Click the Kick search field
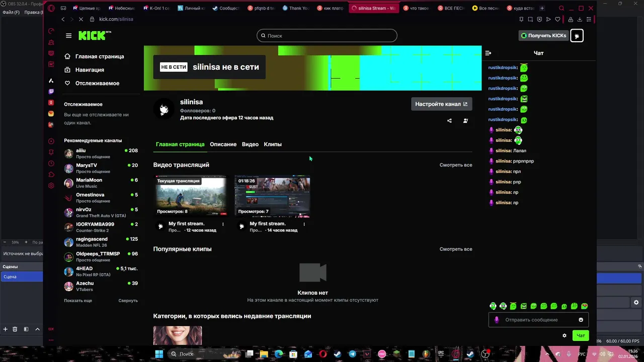This screenshot has height=362, width=644. pyautogui.click(x=327, y=36)
